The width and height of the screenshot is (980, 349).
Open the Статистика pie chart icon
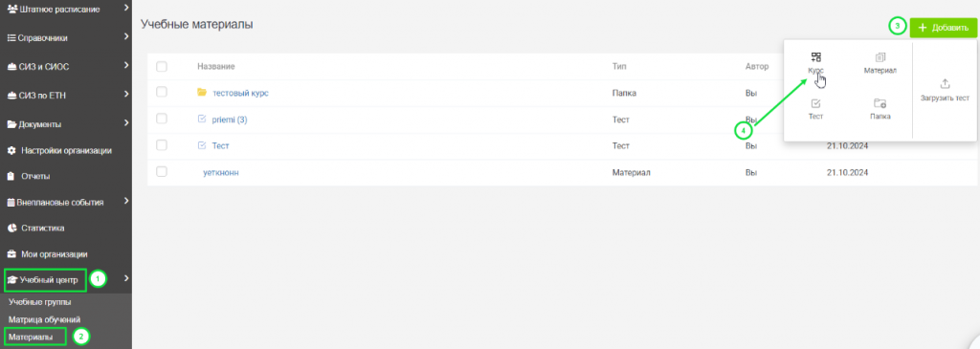point(11,229)
